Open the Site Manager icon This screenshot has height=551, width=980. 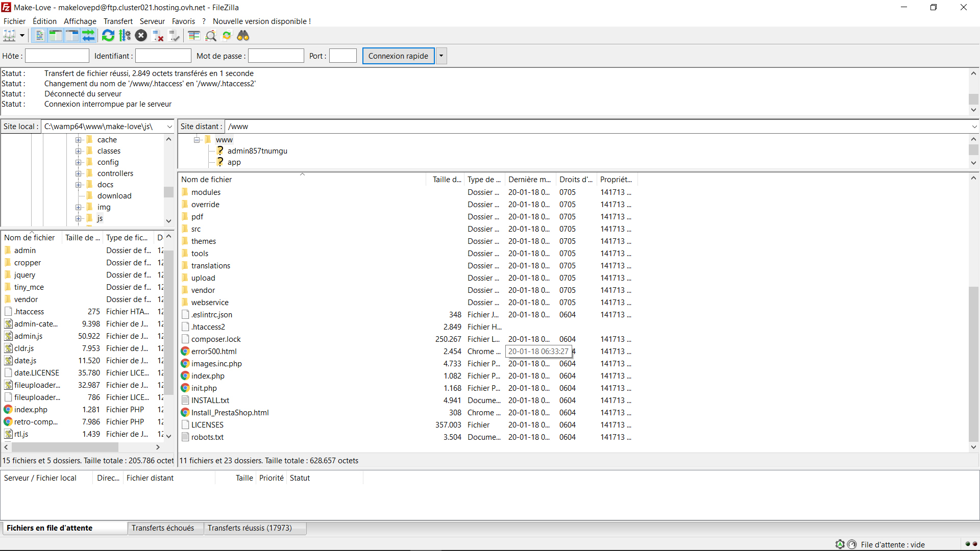point(9,36)
